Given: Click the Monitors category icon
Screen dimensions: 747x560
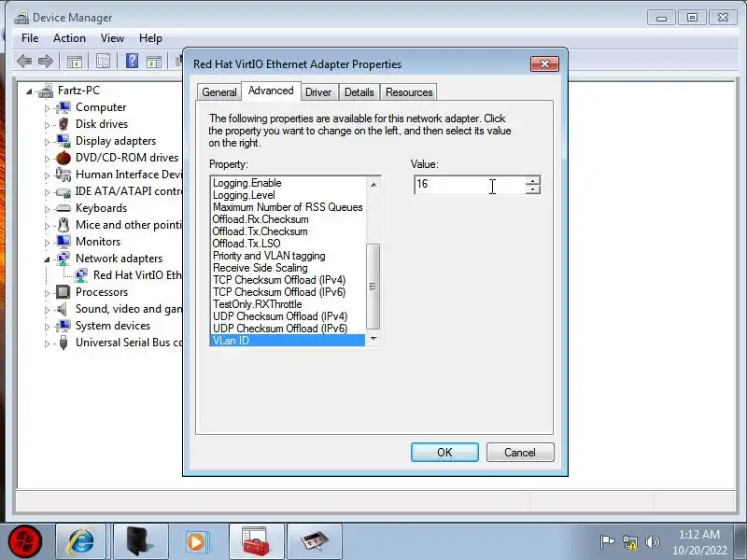Looking at the screenshot, I should tap(63, 242).
